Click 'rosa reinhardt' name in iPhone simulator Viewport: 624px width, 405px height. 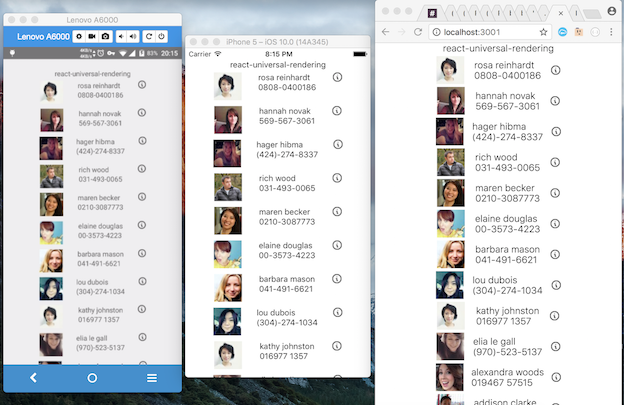point(284,78)
